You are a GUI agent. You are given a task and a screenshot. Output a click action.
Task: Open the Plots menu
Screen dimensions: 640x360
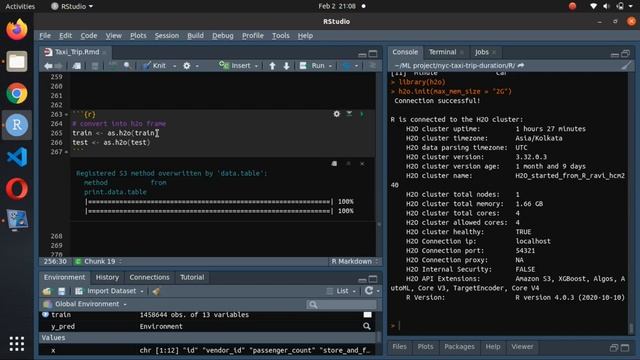(x=138, y=36)
